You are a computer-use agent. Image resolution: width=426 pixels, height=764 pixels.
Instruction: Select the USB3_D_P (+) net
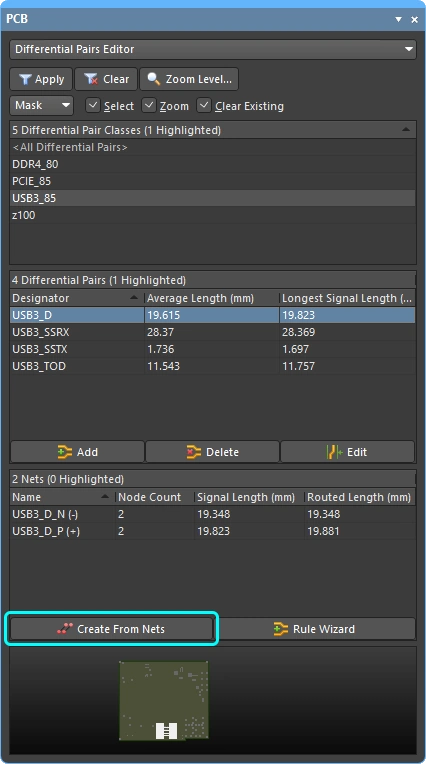point(213,531)
